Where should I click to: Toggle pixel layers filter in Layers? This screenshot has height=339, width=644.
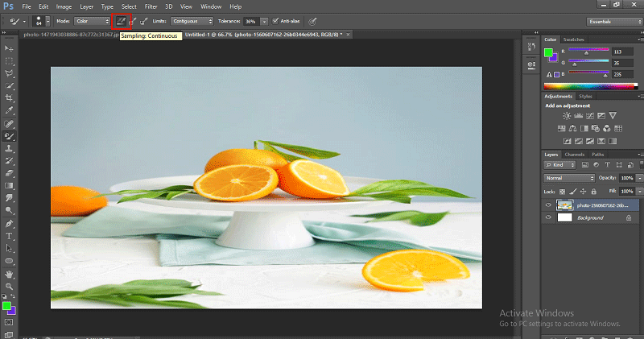click(585, 165)
